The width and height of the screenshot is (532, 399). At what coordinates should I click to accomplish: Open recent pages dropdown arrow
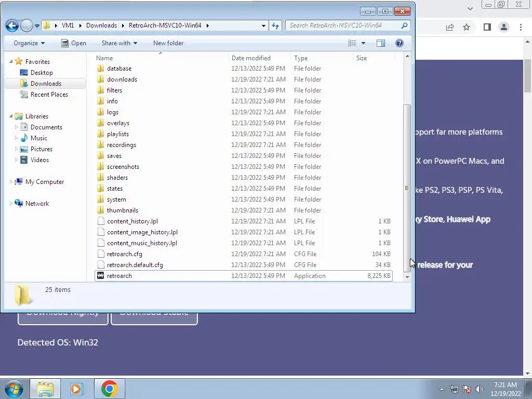click(x=37, y=26)
